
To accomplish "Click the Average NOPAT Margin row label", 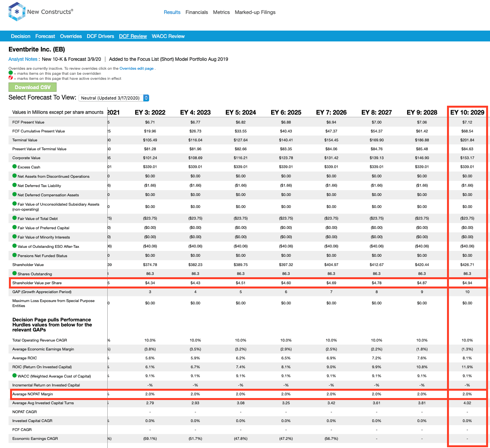I will [33, 394].
